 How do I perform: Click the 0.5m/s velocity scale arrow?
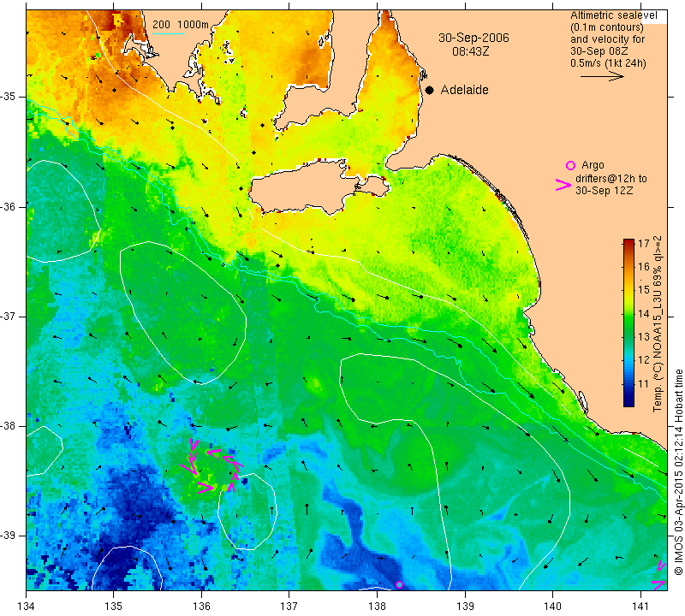pos(602,76)
